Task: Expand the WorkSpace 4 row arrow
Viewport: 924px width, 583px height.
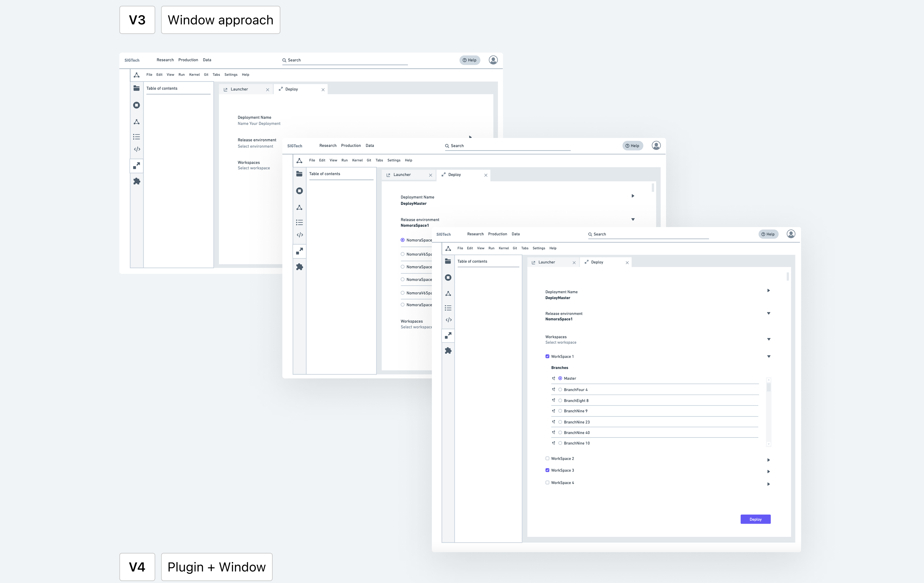Action: tap(768, 484)
